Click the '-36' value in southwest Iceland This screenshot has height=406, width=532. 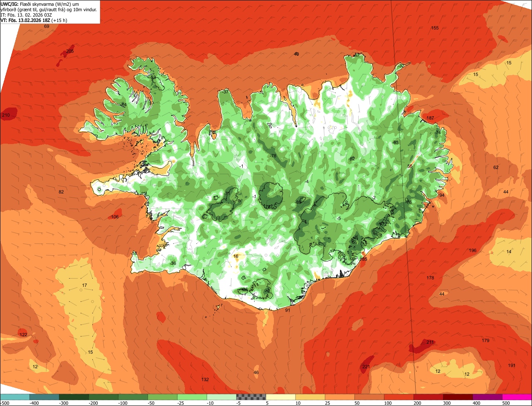click(x=173, y=263)
